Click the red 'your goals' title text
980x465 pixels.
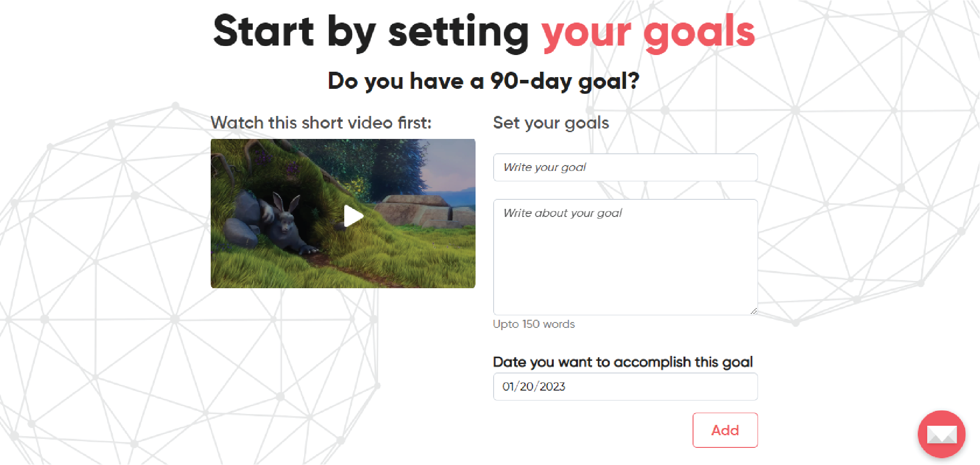pos(648,32)
